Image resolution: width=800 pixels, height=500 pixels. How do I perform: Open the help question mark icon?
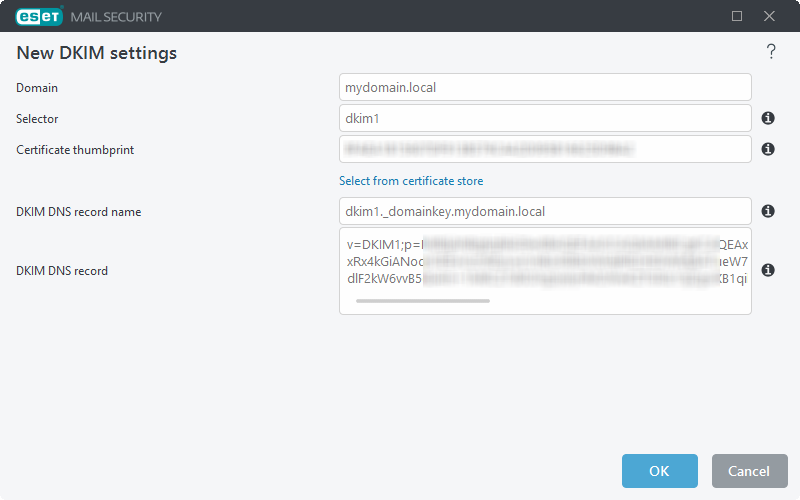click(771, 52)
